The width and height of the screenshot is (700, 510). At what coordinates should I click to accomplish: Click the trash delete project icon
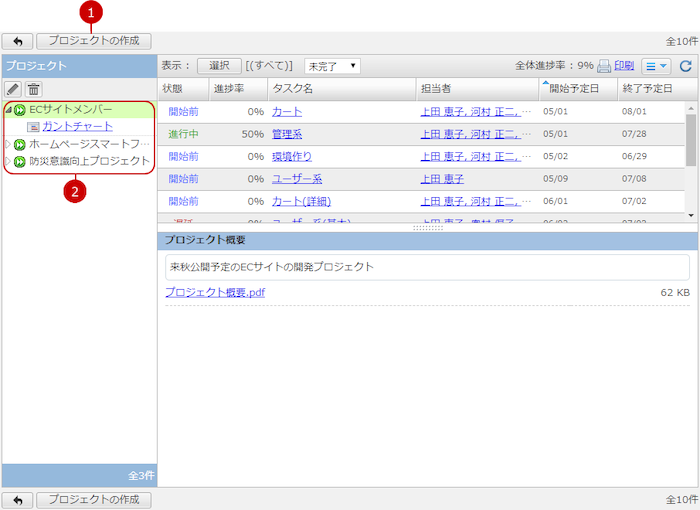(x=33, y=90)
